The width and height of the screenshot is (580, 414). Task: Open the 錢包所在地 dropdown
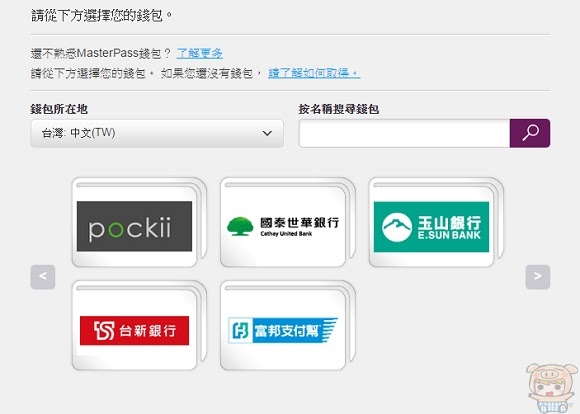coord(157,133)
